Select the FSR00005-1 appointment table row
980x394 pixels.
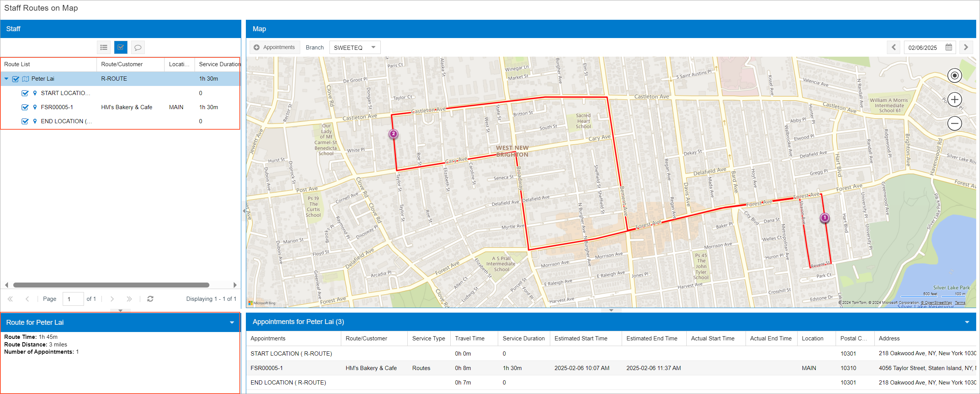pos(611,368)
